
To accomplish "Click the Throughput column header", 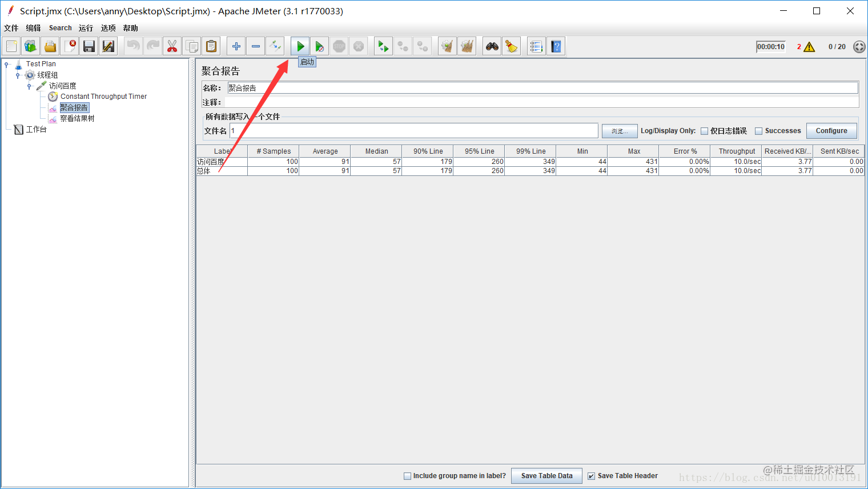I will click(x=737, y=151).
